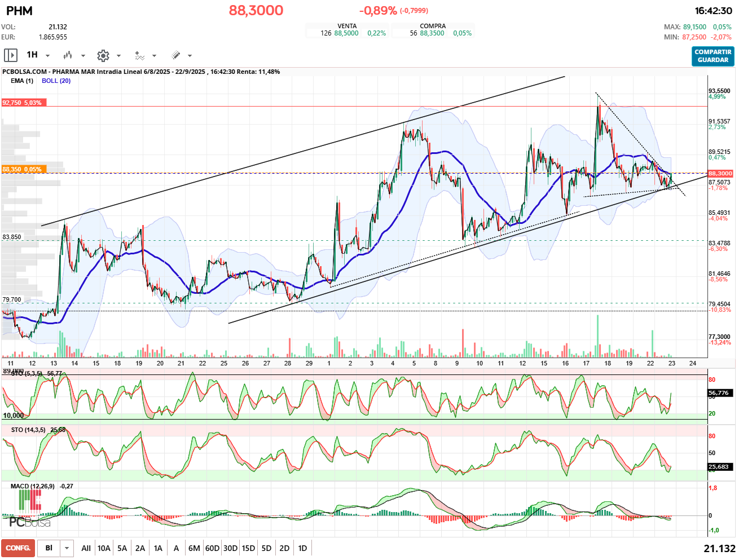Viewport: 743px width, 560px height.
Task: Select the 10A time range
Action: (104, 548)
